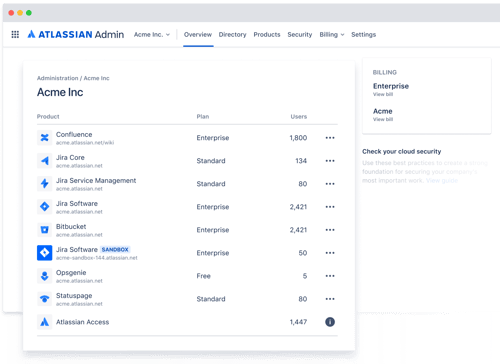Switch to the Overview tab

tap(198, 34)
